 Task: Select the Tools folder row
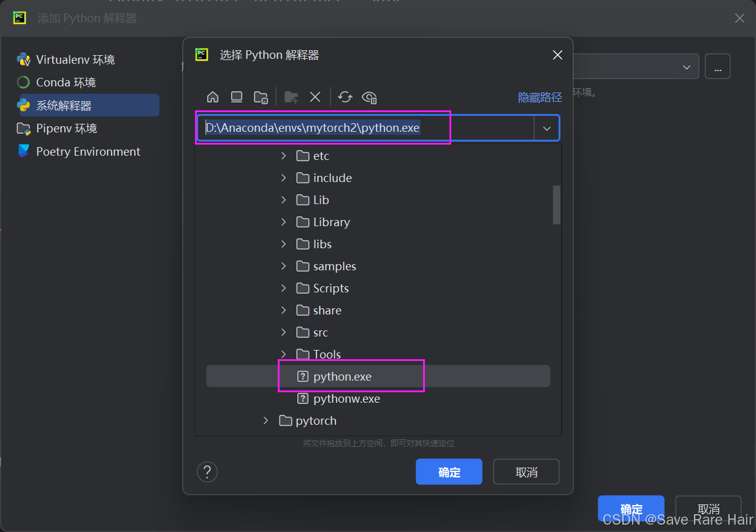(x=378, y=355)
